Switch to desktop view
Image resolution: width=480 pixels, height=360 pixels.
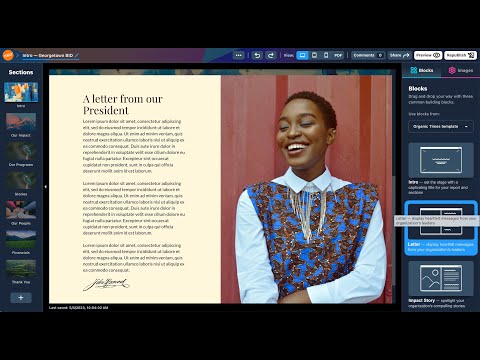[302, 55]
